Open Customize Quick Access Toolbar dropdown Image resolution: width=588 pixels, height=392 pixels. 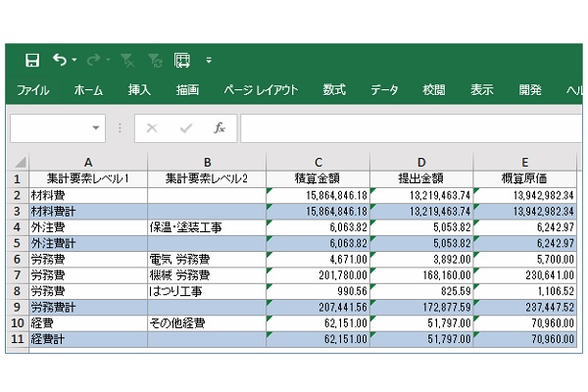[209, 60]
